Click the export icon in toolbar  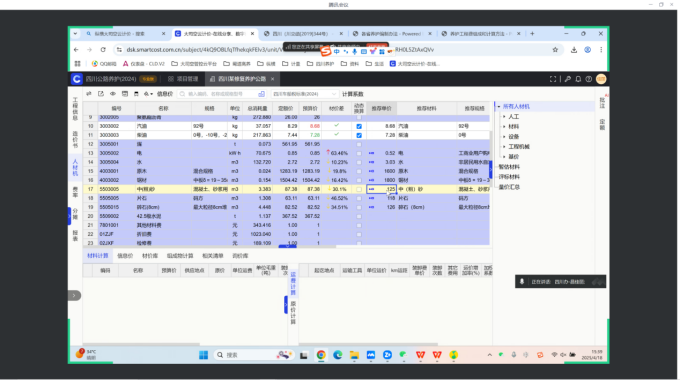[101, 94]
